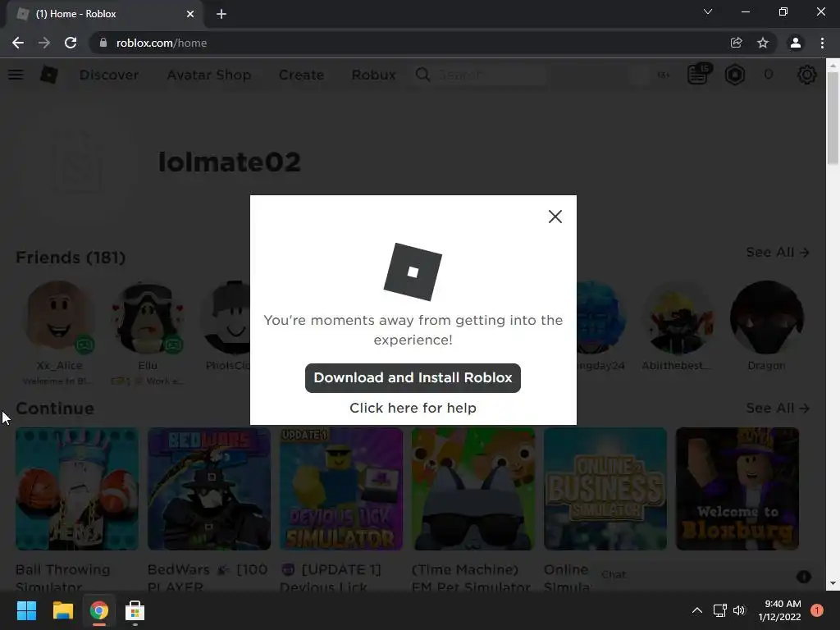
Task: Go back in Chrome
Action: pyautogui.click(x=18, y=43)
